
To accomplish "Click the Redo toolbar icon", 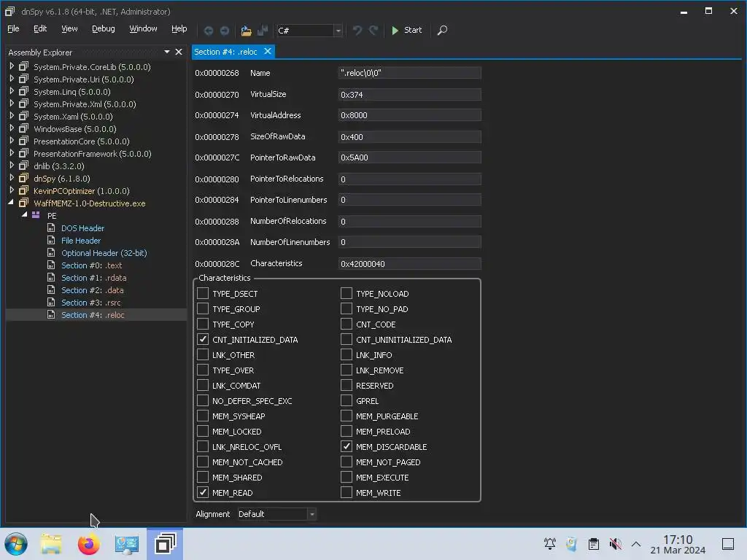I will 373,31.
